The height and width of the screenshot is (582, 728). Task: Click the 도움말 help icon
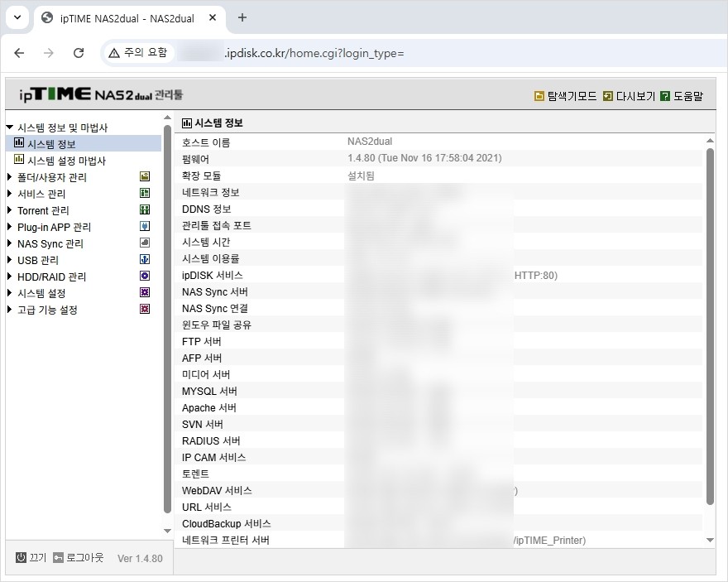(x=665, y=96)
